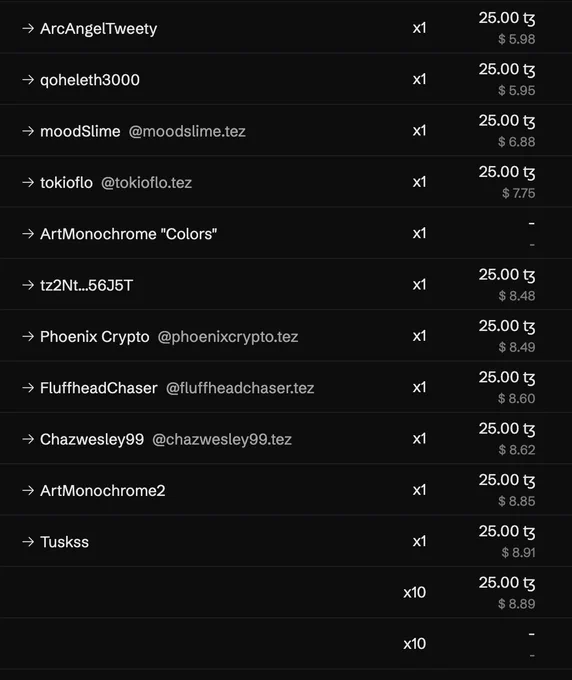Click the arrow icon next to ArtMonochrome2

coord(28,490)
